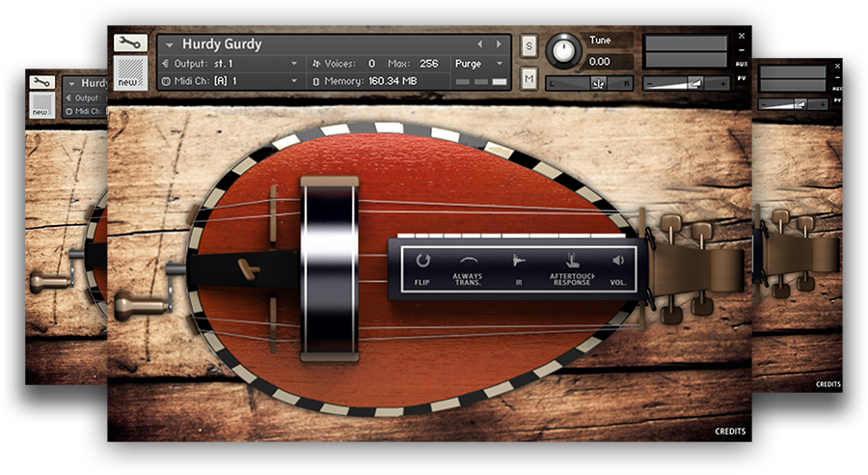Screen dimensions: 868x475
Task: Select the Aftertouch Response icon
Action: 572,261
